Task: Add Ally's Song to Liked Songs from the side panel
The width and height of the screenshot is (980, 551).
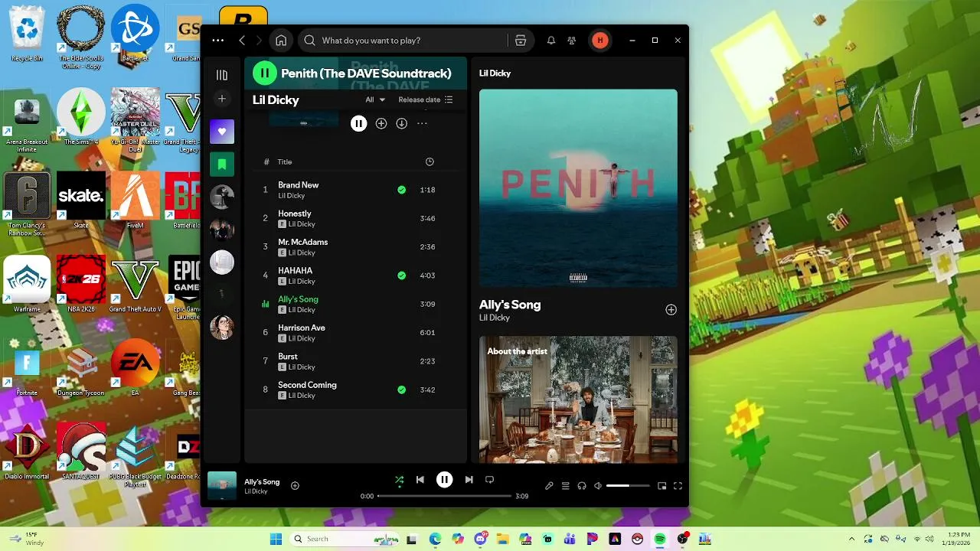Action: [x=671, y=310]
